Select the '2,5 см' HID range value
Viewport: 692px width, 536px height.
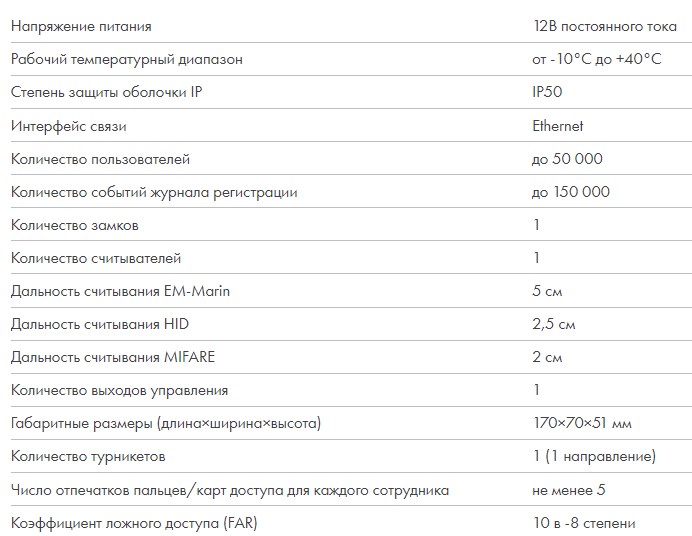coord(554,324)
